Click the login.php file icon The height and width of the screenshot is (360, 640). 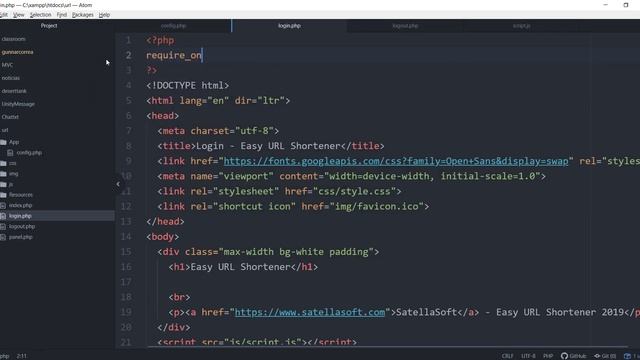pos(3,216)
